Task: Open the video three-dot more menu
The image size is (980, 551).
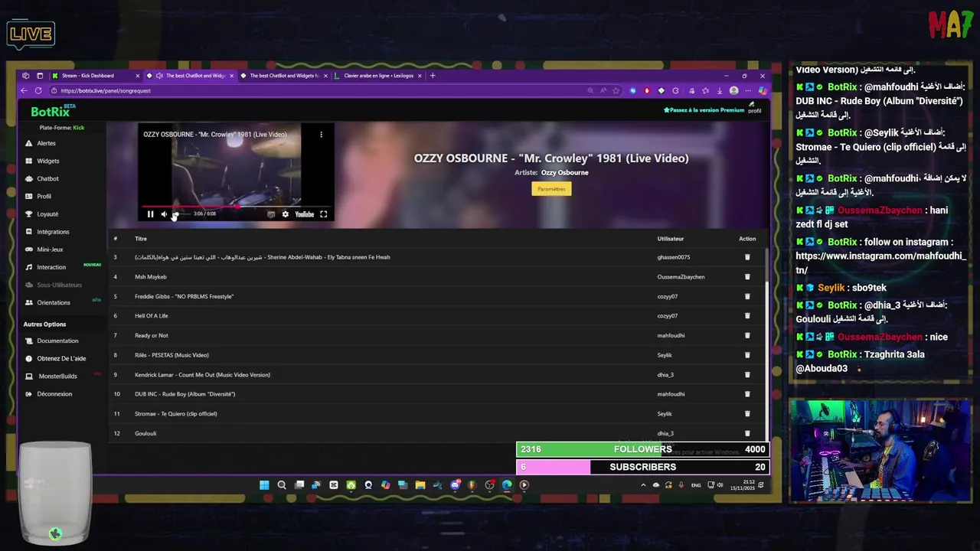Action: pyautogui.click(x=322, y=135)
